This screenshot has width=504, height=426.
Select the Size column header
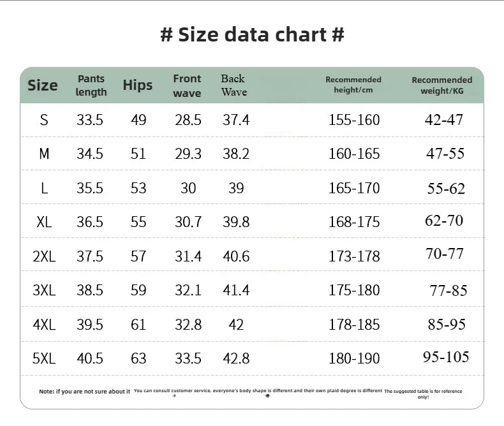[x=43, y=85]
